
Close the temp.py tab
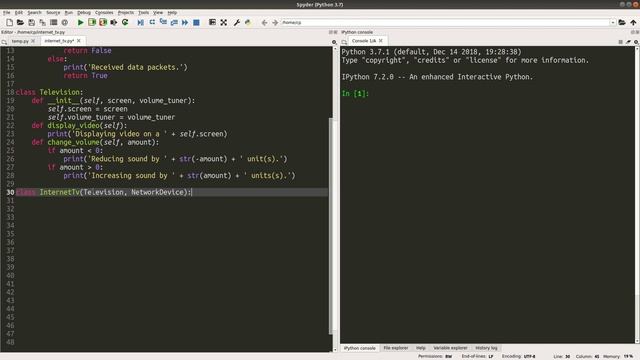point(33,41)
